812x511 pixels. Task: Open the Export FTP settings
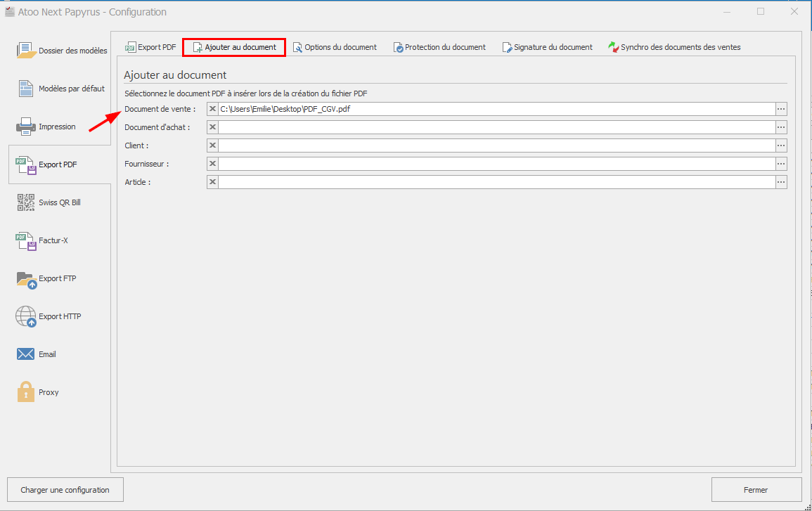(56, 278)
